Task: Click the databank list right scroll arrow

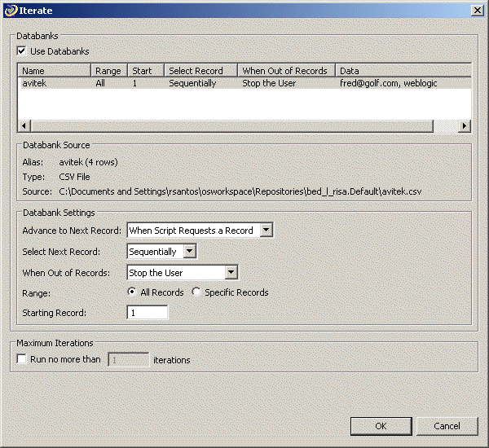Action: click(465, 126)
